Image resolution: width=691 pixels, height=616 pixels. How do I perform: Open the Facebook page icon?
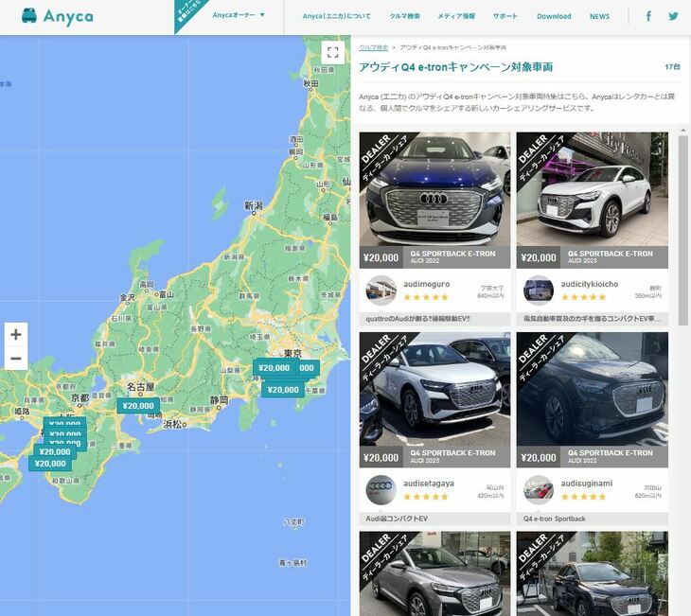point(648,16)
